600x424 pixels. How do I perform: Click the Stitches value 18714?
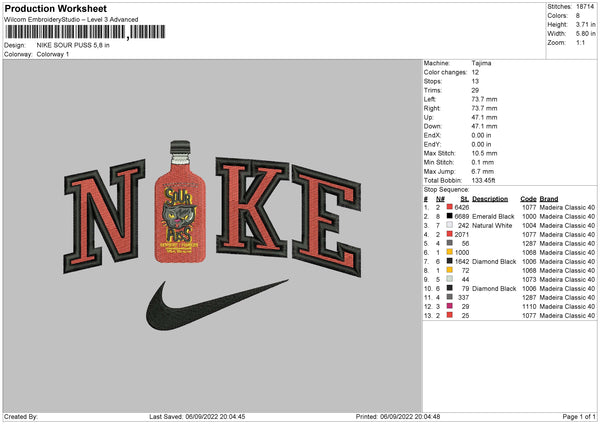(x=585, y=7)
